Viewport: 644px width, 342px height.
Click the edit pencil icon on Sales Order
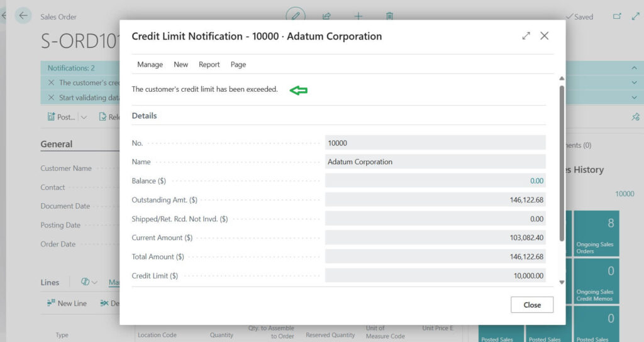click(296, 16)
